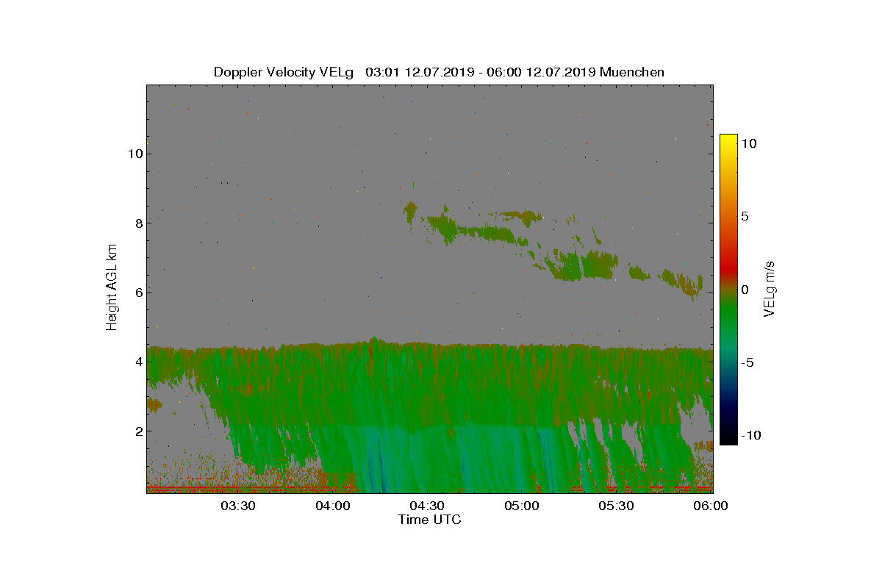This screenshot has width=882, height=588.
Task: Click the '06:00' time tick label
Action: click(711, 506)
